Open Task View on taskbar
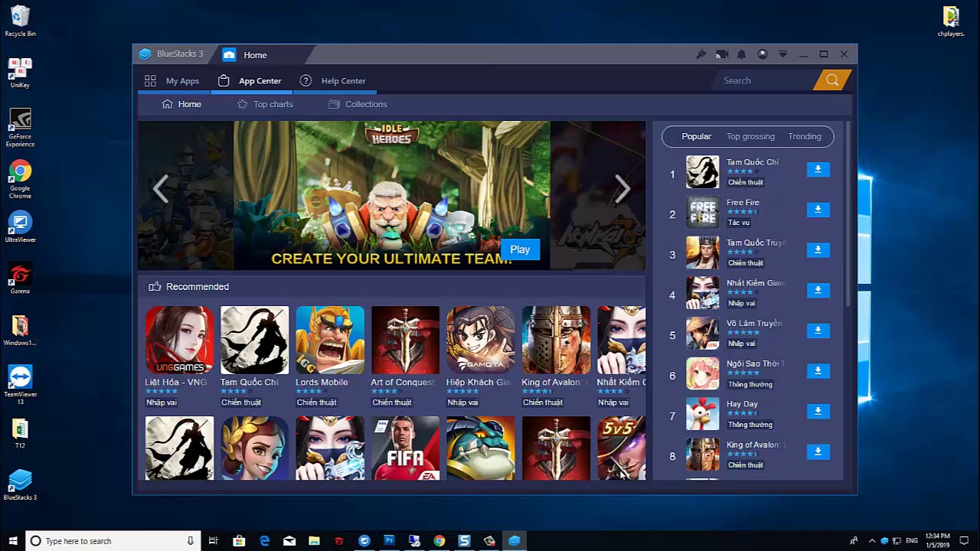Viewport: 980px width, 551px height. pyautogui.click(x=214, y=541)
